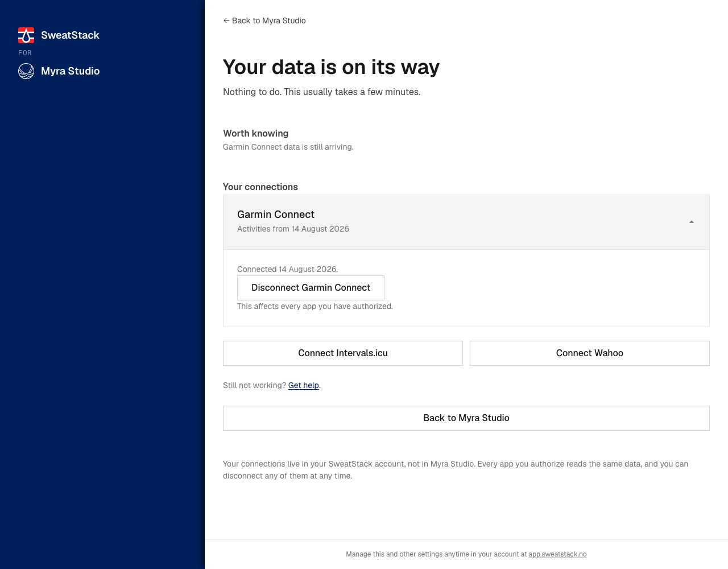Screen dimensions: 728x569
Task: Click the 'Your connections live in your SweatStack account' paragraph
Action: click(456, 470)
